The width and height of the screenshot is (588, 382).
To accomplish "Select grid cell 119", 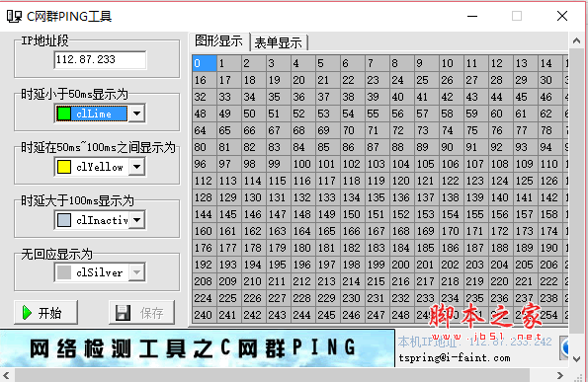I will click(x=378, y=181).
